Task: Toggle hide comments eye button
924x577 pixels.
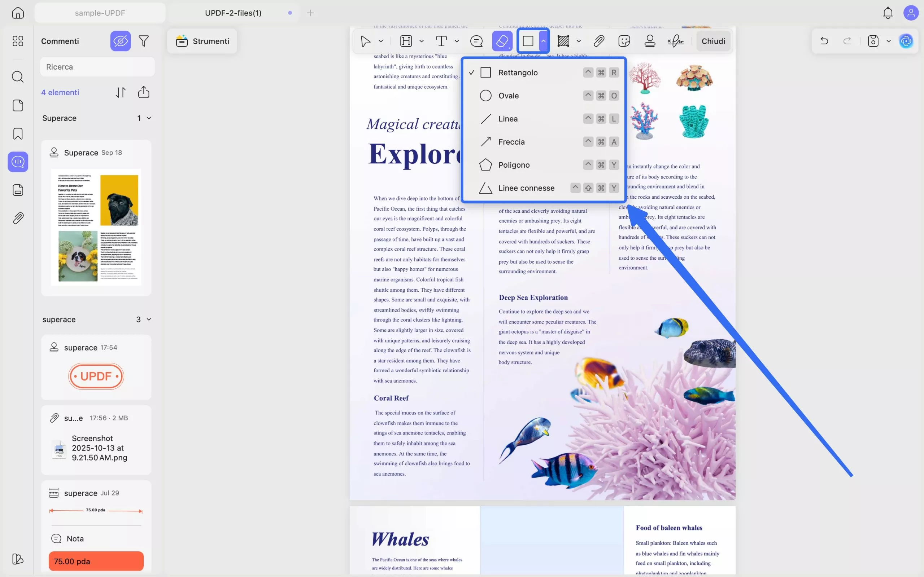Action: [x=120, y=41]
